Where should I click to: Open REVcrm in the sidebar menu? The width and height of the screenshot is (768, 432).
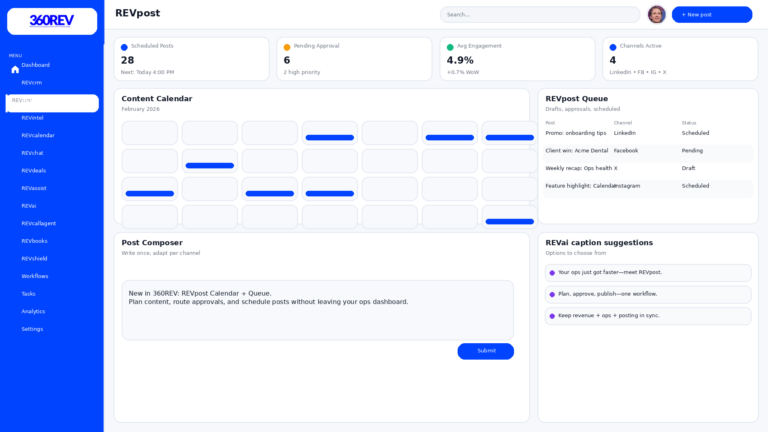point(32,83)
